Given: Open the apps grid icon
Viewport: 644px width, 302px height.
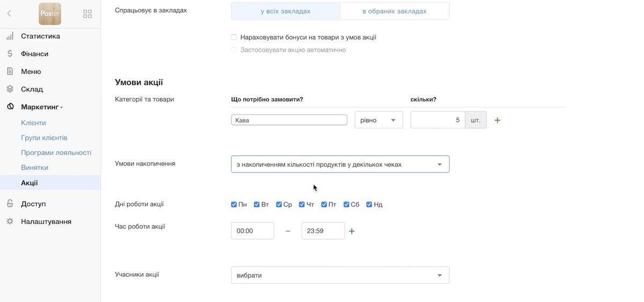Looking at the screenshot, I should [x=87, y=14].
